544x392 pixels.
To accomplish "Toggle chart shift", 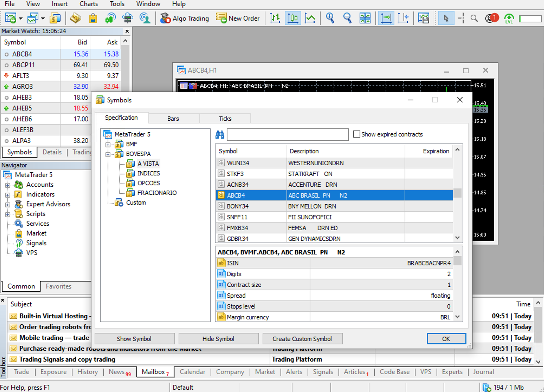I will point(403,18).
